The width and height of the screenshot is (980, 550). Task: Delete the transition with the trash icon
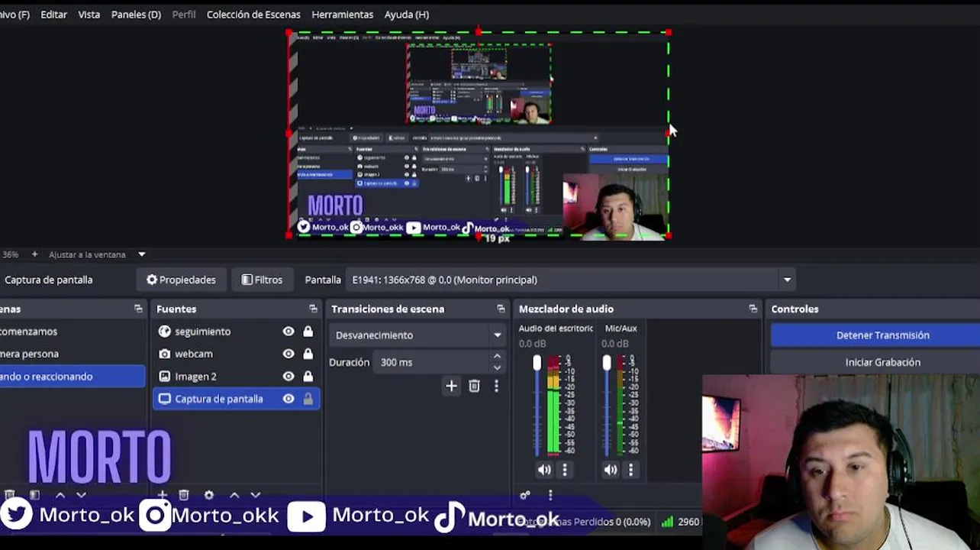click(474, 387)
